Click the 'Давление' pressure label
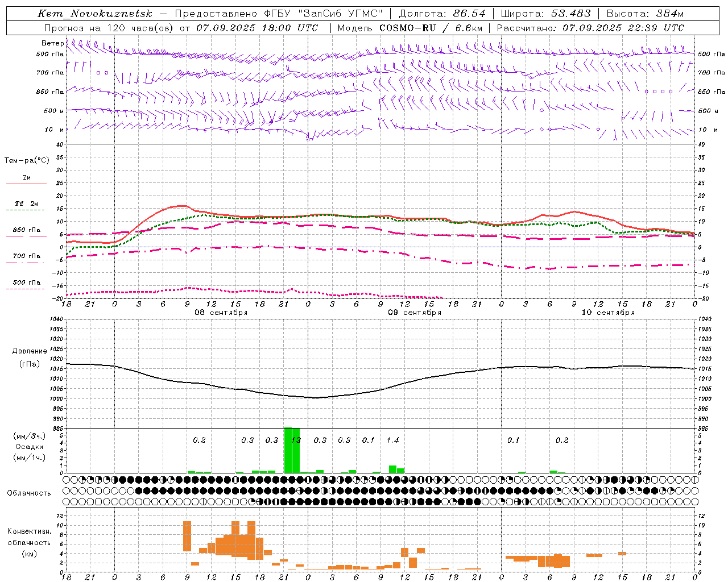Image resolution: width=728 pixels, height=582 pixels. 30,351
